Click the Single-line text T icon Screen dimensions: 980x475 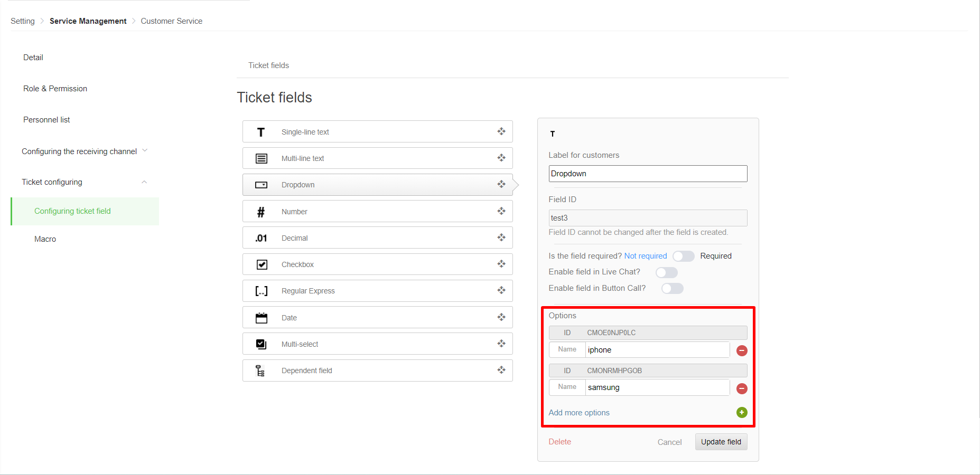coord(261,132)
